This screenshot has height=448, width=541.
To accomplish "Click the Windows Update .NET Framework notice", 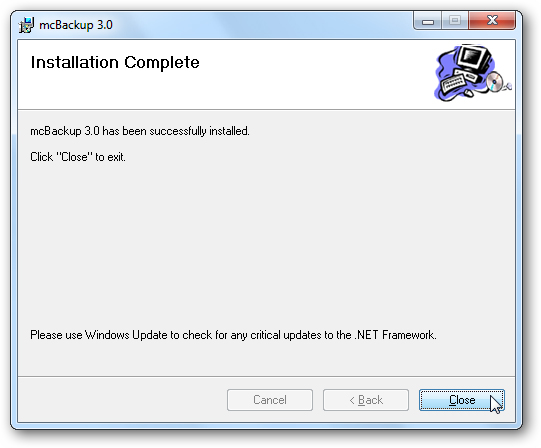I will (233, 335).
